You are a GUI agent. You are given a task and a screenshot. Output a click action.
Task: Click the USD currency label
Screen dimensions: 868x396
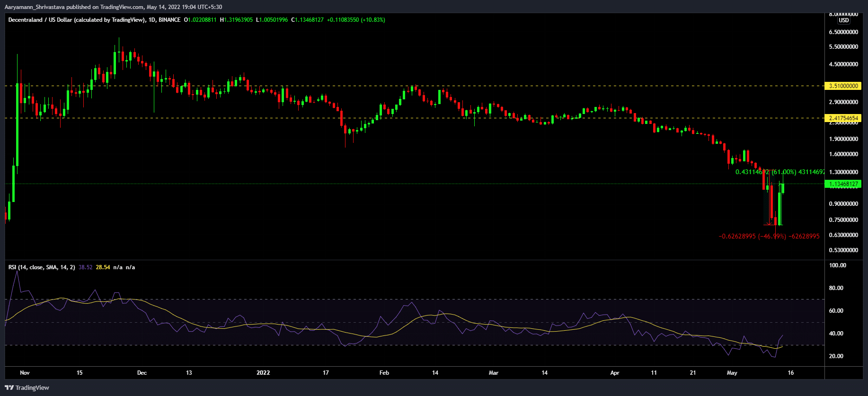click(x=843, y=20)
